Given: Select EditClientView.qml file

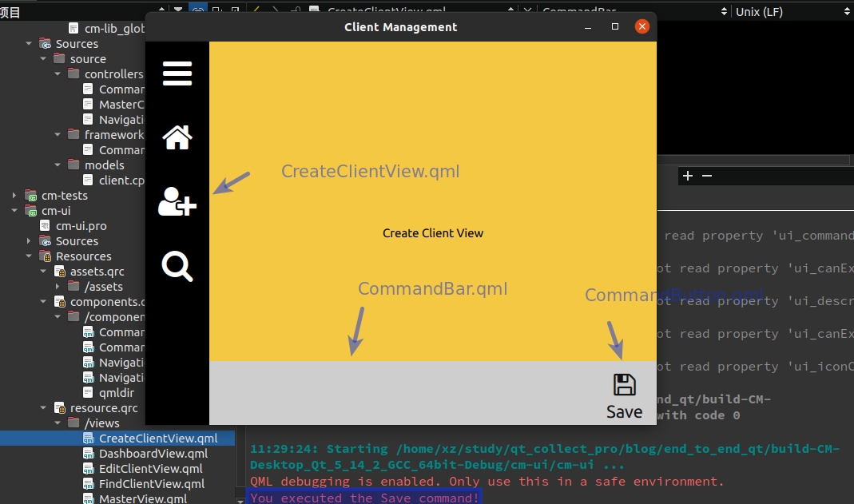Looking at the screenshot, I should point(150,469).
